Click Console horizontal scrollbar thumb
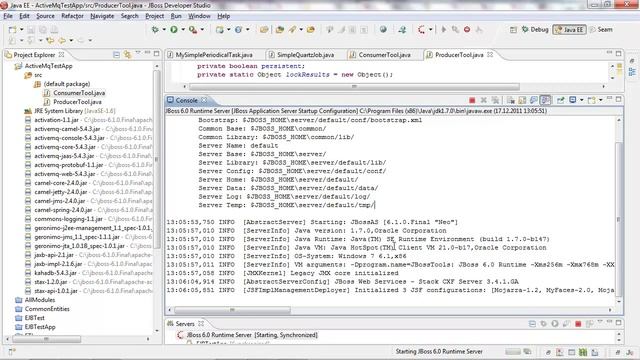The width and height of the screenshot is (640, 360). tap(232, 310)
